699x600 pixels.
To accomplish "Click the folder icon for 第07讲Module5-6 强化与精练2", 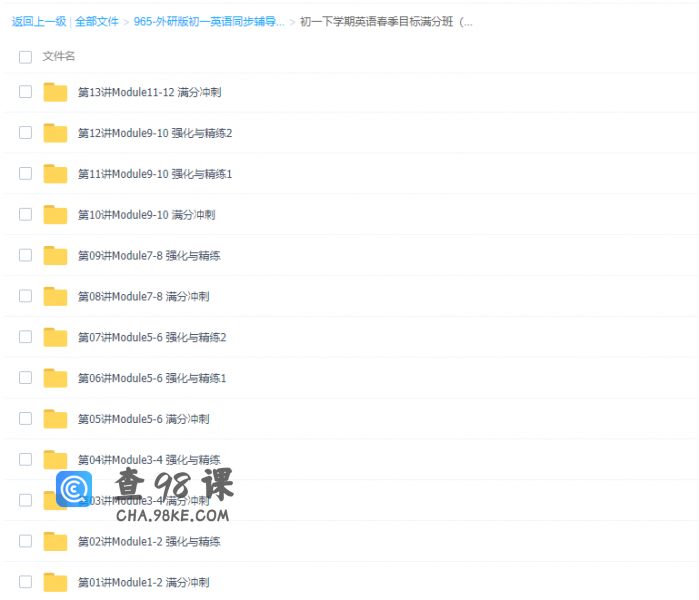I will point(55,337).
